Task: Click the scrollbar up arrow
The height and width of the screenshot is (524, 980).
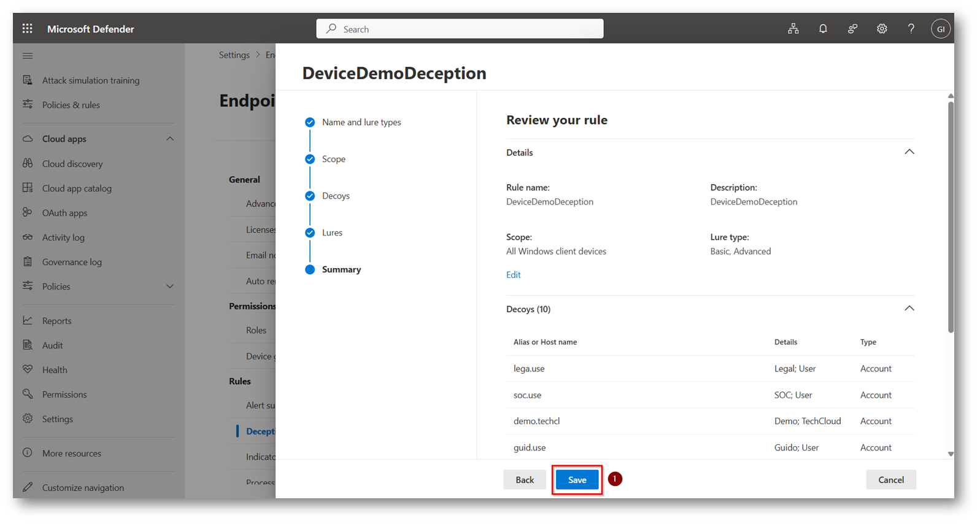Action: pos(951,96)
